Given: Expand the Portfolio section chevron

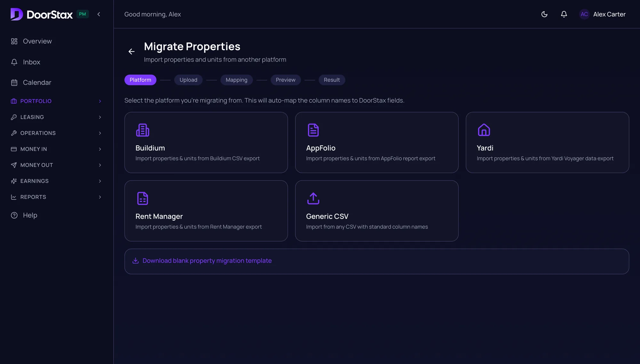Looking at the screenshot, I should [x=100, y=101].
